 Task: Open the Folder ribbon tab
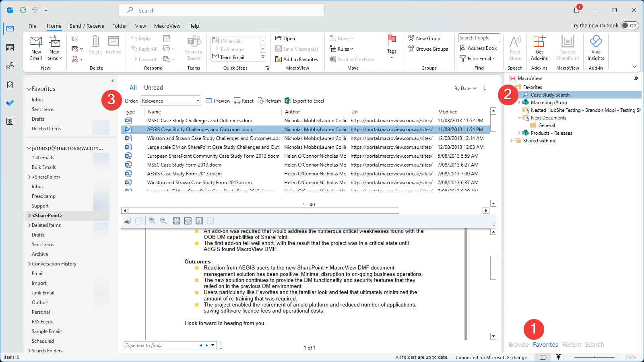120,26
